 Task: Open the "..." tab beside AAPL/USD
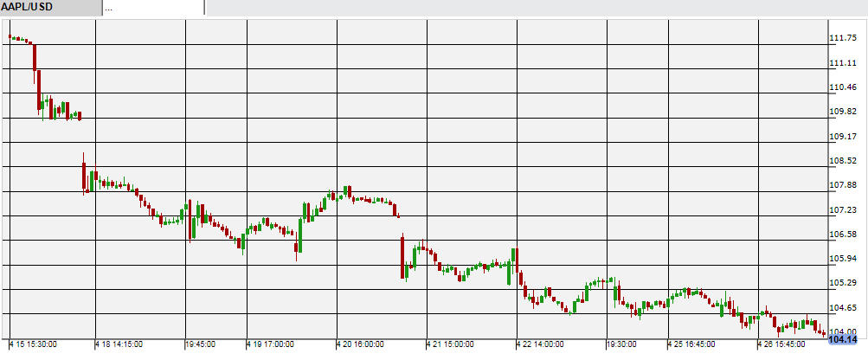coord(152,7)
